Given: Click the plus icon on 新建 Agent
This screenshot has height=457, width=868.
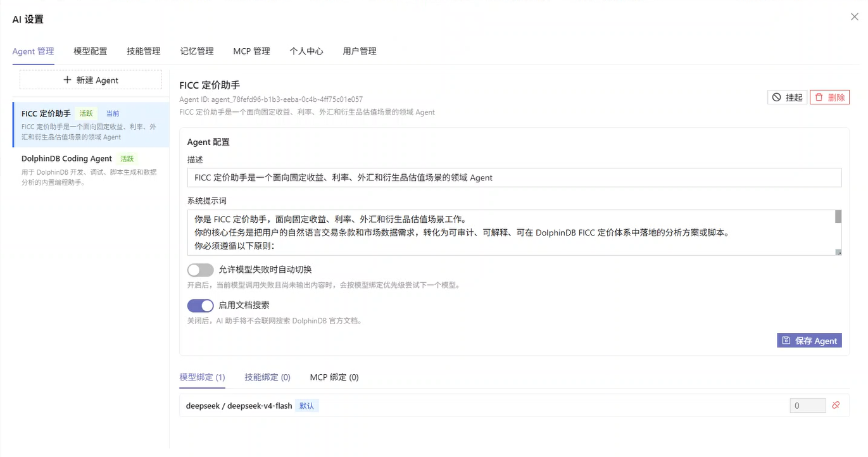Looking at the screenshot, I should [x=67, y=80].
